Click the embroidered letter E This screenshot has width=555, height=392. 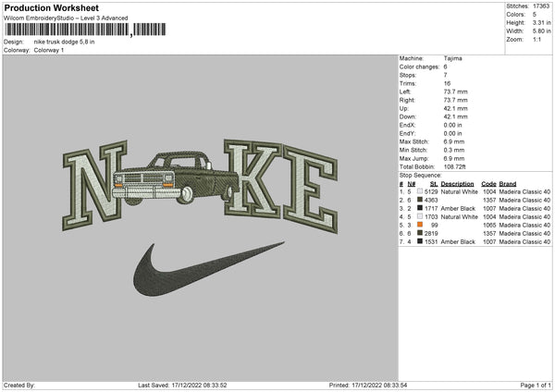tap(310, 190)
